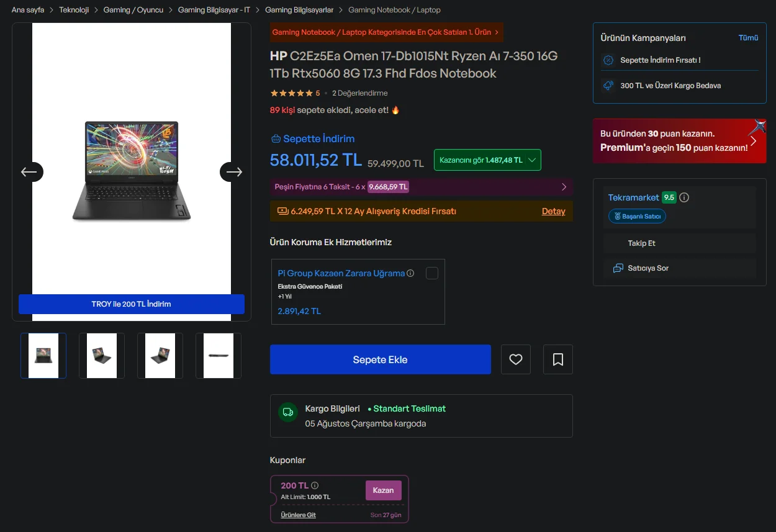This screenshot has width=776, height=532.
Task: Select the second product thumbnail
Action: [x=102, y=356]
